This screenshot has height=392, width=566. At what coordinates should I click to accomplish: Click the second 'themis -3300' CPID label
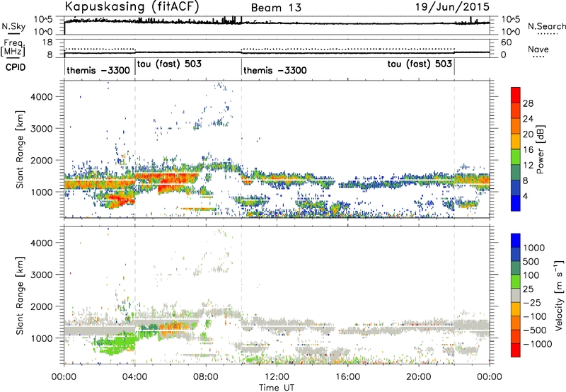(x=275, y=70)
